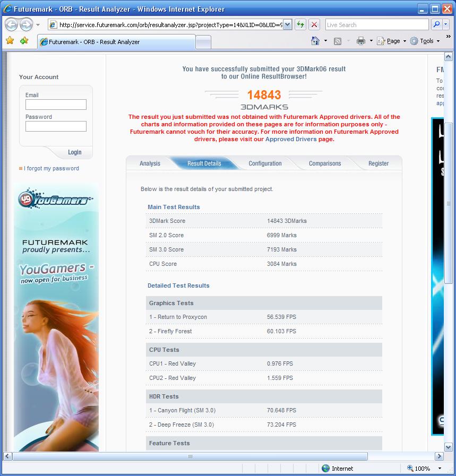Image resolution: width=456 pixels, height=476 pixels.
Task: Switch to the Result Details tab
Action: pyautogui.click(x=204, y=163)
